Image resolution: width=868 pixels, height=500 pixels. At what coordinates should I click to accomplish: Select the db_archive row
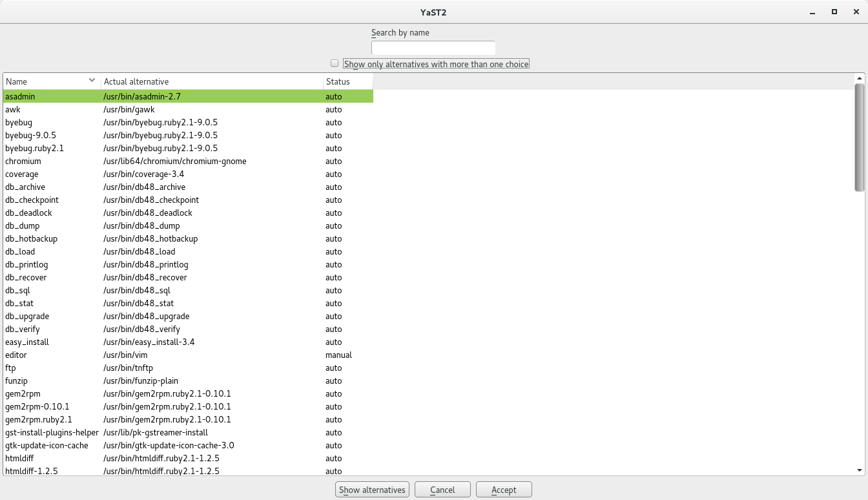click(x=188, y=187)
